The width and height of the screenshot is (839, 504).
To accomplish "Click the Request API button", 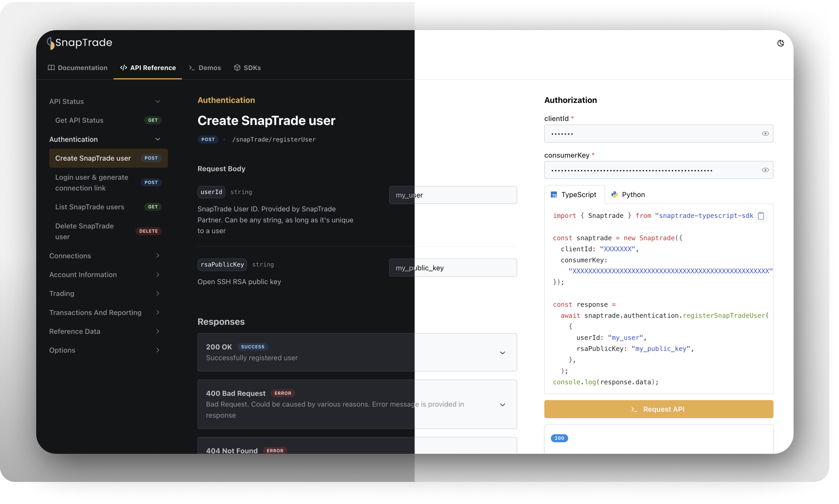I will (658, 409).
